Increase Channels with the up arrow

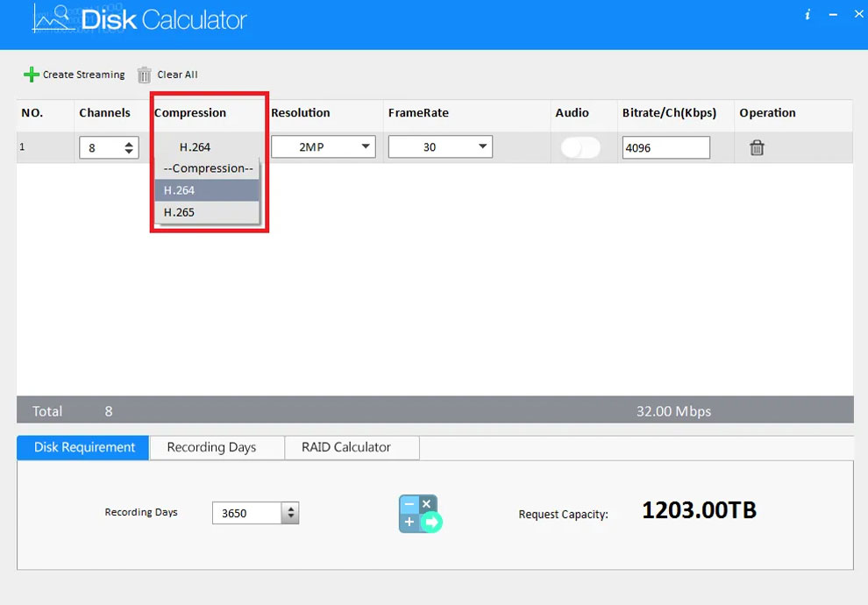(x=129, y=144)
